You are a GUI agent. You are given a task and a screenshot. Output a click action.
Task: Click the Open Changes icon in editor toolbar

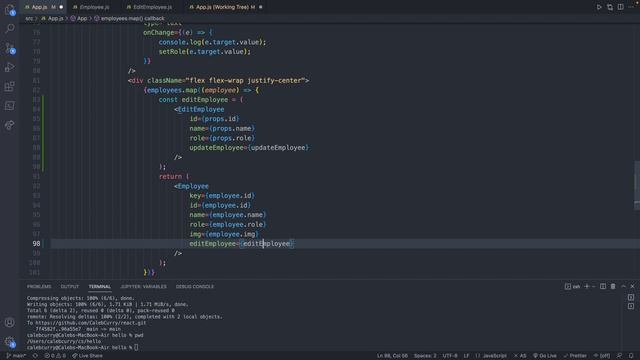pos(610,7)
